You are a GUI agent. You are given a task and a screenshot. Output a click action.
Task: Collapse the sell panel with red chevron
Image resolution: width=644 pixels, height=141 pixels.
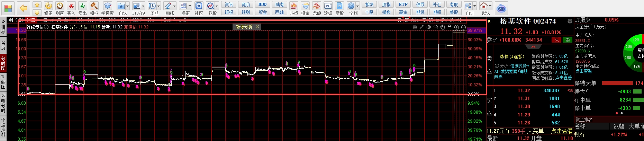coord(533,47)
